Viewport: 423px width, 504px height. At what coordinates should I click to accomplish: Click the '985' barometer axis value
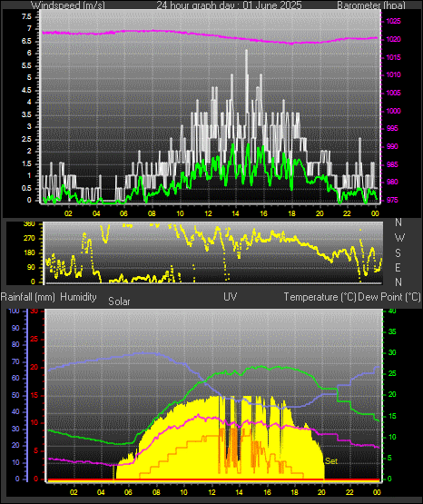pos(392,164)
